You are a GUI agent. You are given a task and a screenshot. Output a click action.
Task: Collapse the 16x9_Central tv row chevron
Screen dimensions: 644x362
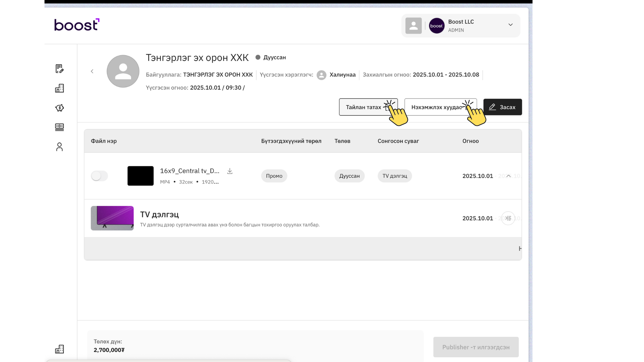pyautogui.click(x=508, y=176)
